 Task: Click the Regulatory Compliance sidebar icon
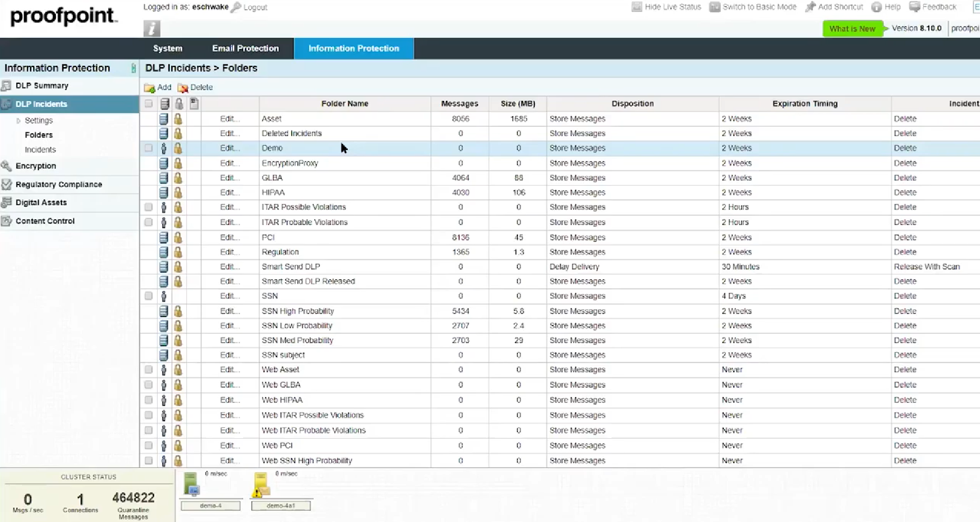pyautogui.click(x=7, y=184)
